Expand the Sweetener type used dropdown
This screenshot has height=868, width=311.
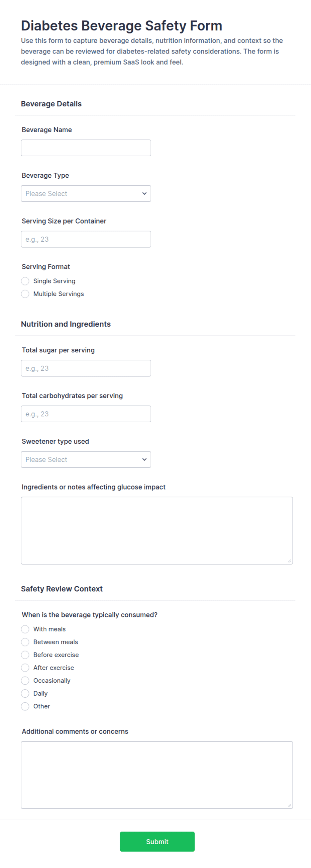(86, 460)
